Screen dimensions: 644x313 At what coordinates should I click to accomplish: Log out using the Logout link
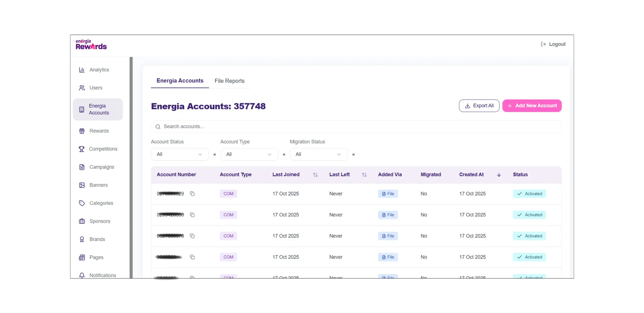point(553,44)
